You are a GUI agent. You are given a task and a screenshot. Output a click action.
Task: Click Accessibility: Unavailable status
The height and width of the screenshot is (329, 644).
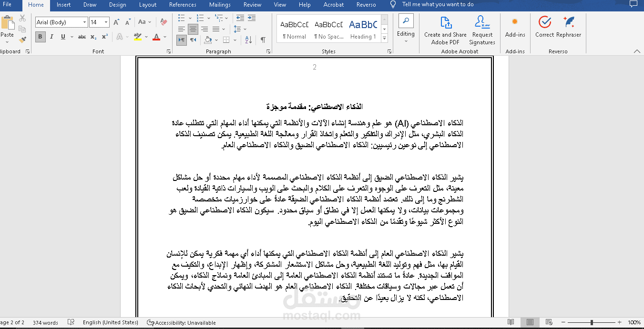click(x=181, y=322)
